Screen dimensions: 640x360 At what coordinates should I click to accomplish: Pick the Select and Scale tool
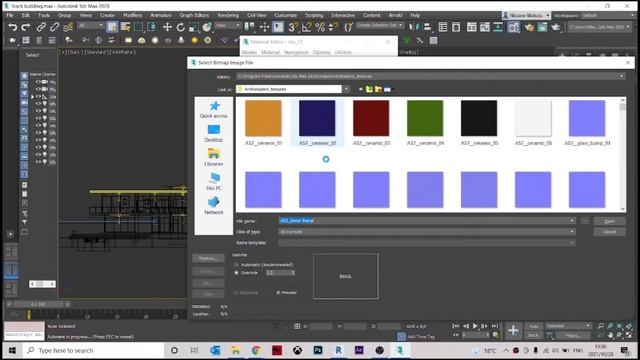coord(194,27)
